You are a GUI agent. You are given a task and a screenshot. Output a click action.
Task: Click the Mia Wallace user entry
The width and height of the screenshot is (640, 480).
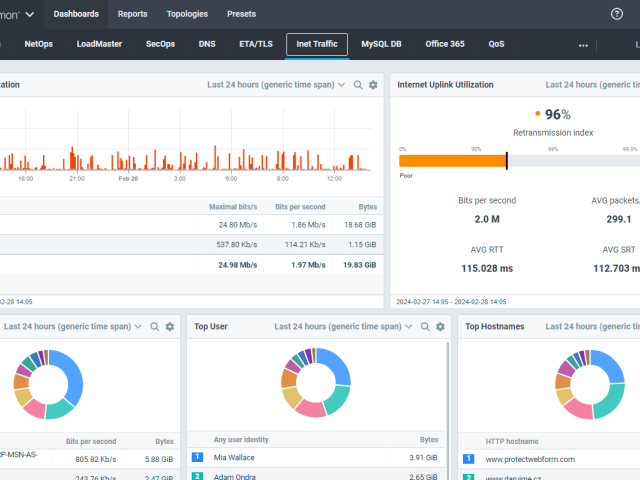pyautogui.click(x=235, y=457)
